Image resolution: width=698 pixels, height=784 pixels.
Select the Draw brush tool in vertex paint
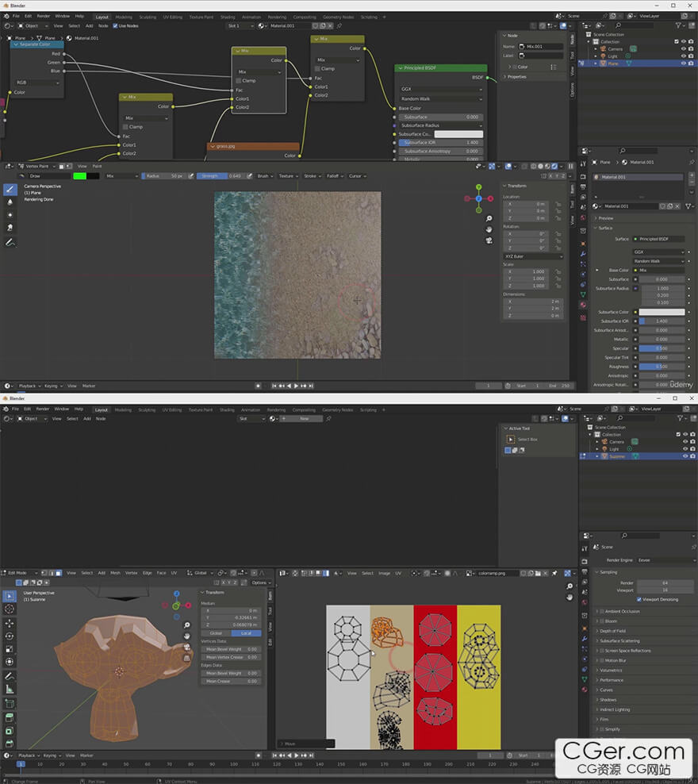point(10,190)
